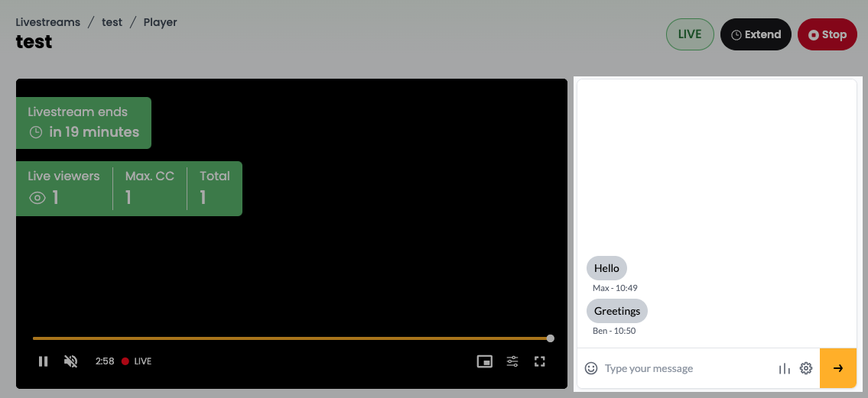
Task: Click the Live viewers eye icon
Action: point(37,198)
